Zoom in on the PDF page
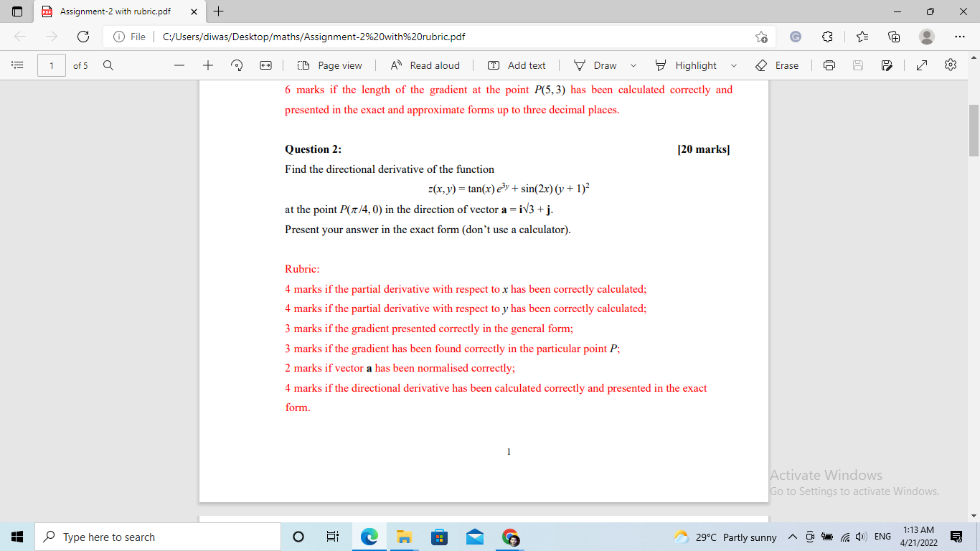The height and width of the screenshot is (551, 980). click(208, 65)
